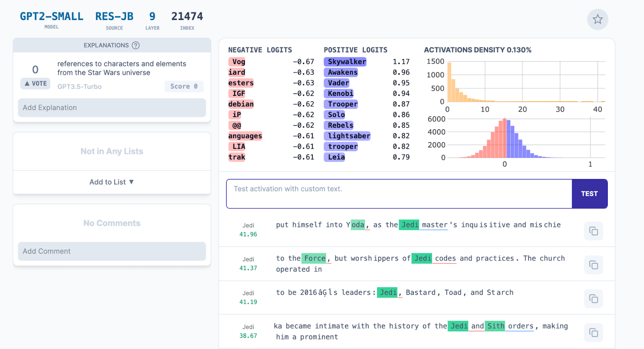Click the custom text activation test field

[x=398, y=194]
